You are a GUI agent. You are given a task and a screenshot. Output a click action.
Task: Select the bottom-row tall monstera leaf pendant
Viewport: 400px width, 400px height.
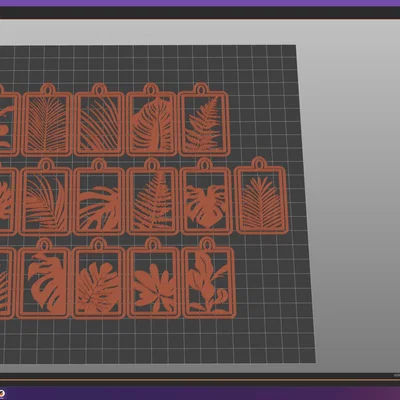click(x=44, y=279)
